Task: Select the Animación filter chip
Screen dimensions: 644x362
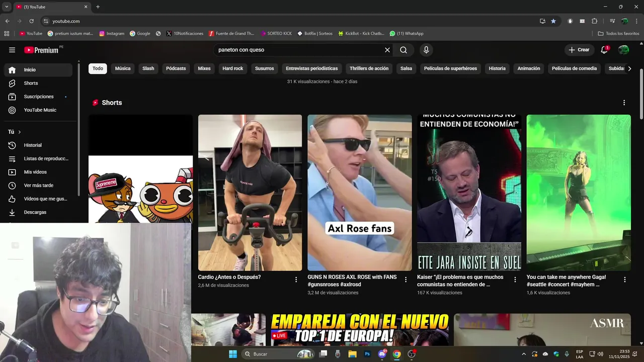Action: coord(529,68)
